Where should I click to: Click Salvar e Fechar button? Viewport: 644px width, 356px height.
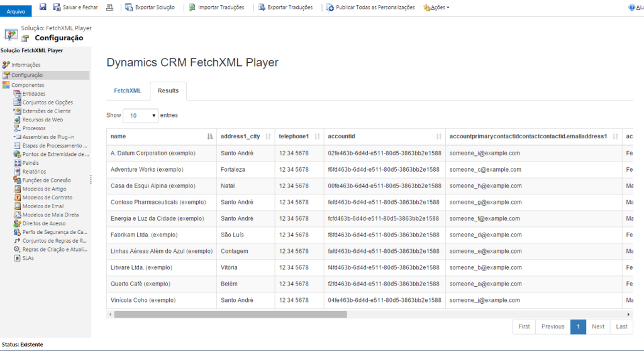click(75, 8)
